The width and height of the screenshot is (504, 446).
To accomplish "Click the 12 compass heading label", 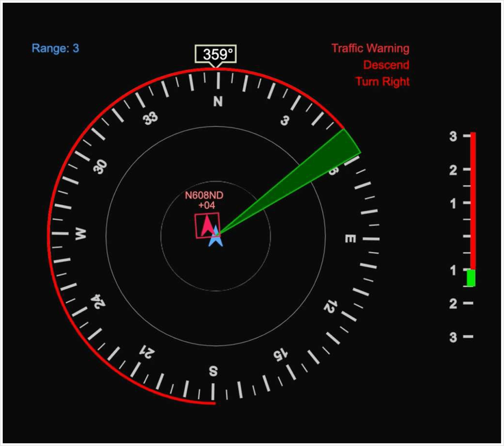I will [330, 306].
